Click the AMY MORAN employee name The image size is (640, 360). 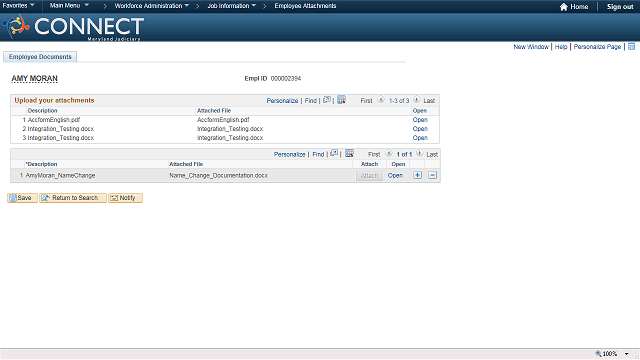tap(34, 78)
